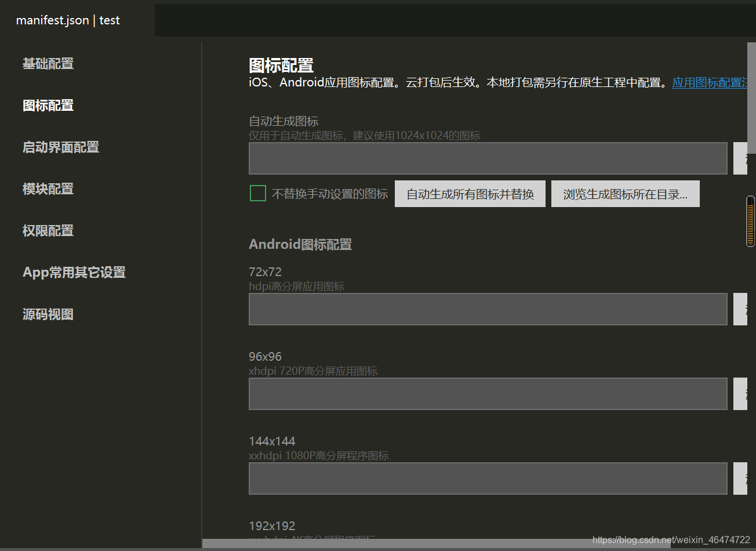Viewport: 756px width, 551px height.
Task: Click the hdpi高分屏应用图标 description
Action: click(297, 286)
